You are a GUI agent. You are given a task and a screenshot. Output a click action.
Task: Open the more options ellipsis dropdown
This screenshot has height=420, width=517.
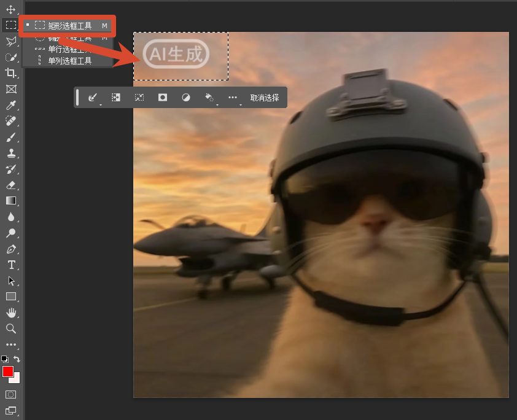click(x=233, y=97)
